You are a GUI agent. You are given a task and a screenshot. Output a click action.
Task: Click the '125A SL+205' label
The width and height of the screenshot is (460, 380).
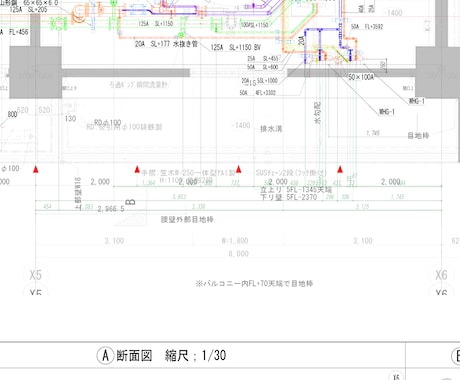(28, 9)
